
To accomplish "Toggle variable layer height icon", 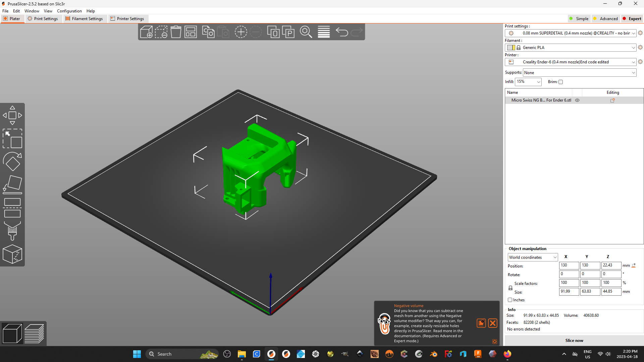I will coord(324,32).
